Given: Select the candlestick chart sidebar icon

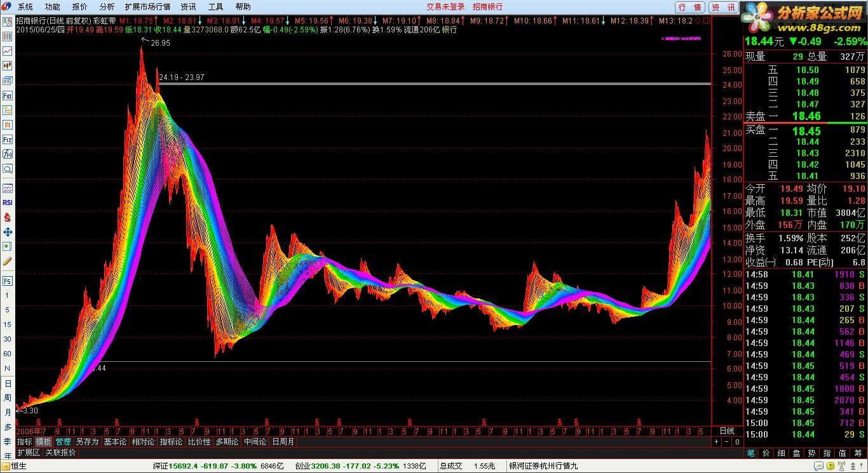Looking at the screenshot, I should [8, 65].
